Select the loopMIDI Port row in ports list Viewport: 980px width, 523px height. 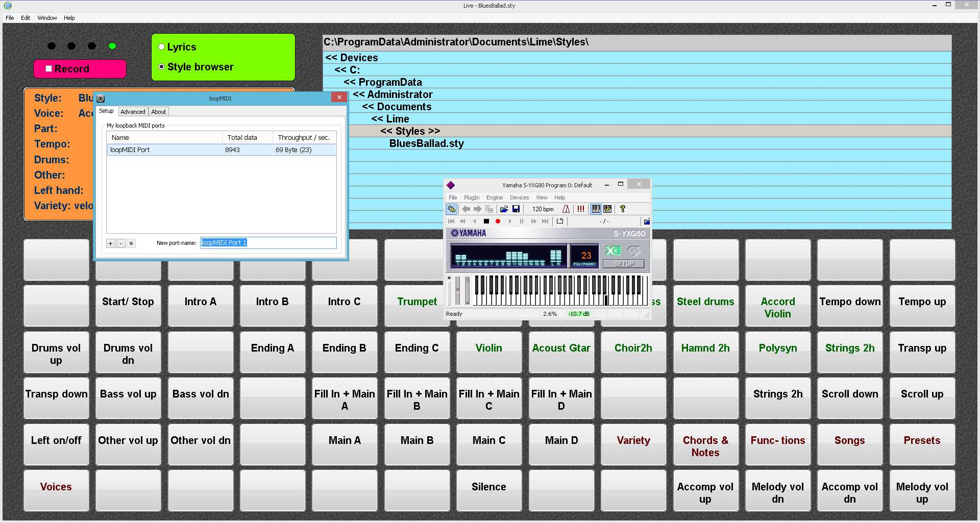tap(222, 150)
